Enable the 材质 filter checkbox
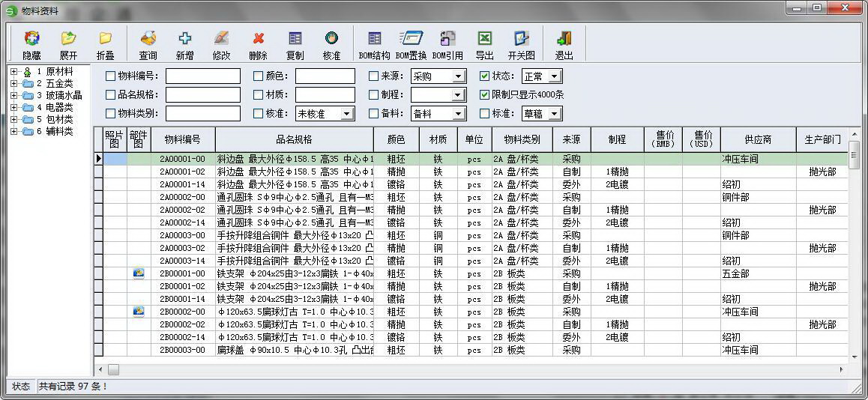Image resolution: width=868 pixels, height=400 pixels. pos(259,94)
